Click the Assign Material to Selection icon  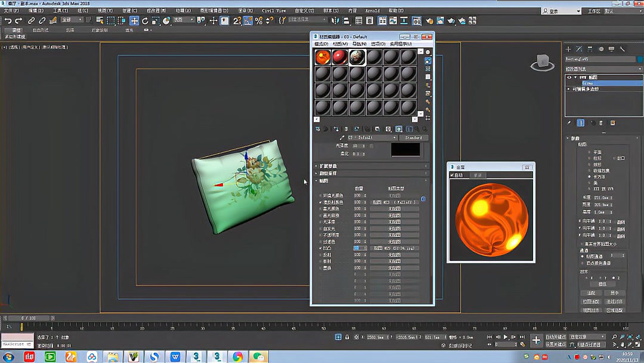coord(337,129)
